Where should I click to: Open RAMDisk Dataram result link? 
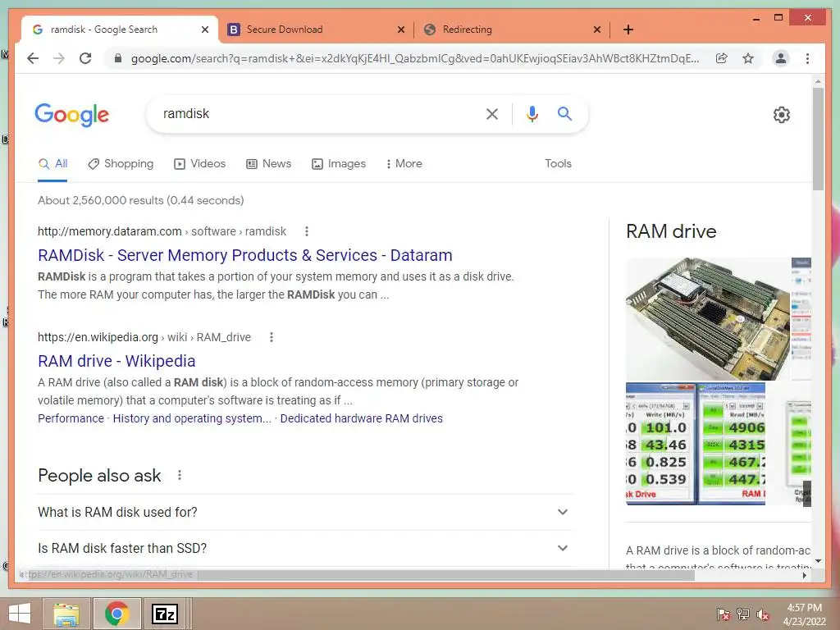[244, 256]
